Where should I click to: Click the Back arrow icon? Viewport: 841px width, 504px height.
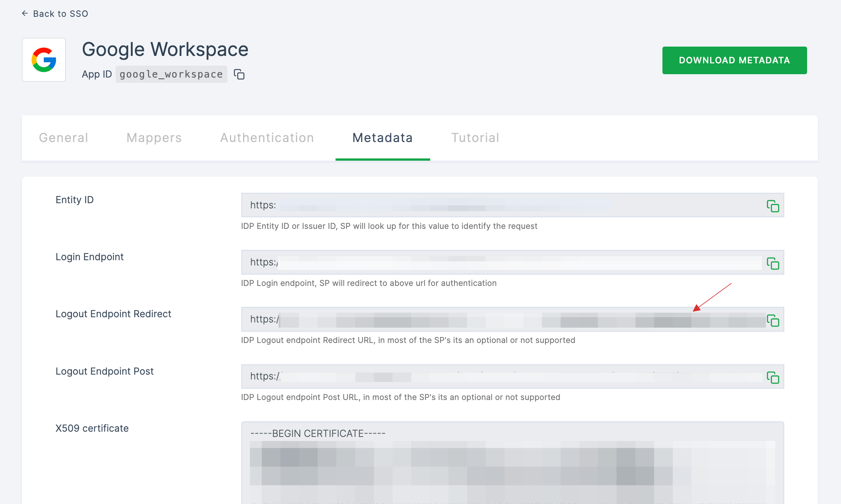25,13
